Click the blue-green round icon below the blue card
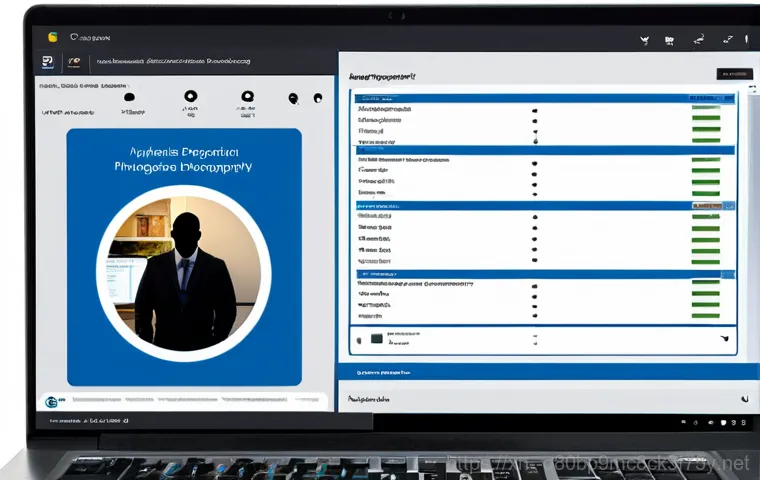Image resolution: width=760 pixels, height=480 pixels. pyautogui.click(x=51, y=401)
